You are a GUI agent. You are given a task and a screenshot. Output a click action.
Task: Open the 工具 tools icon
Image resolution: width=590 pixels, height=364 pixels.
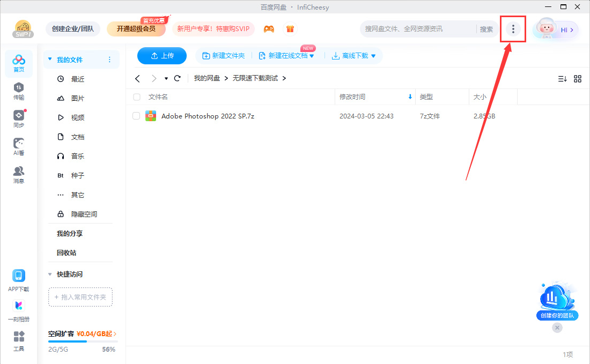pos(19,340)
